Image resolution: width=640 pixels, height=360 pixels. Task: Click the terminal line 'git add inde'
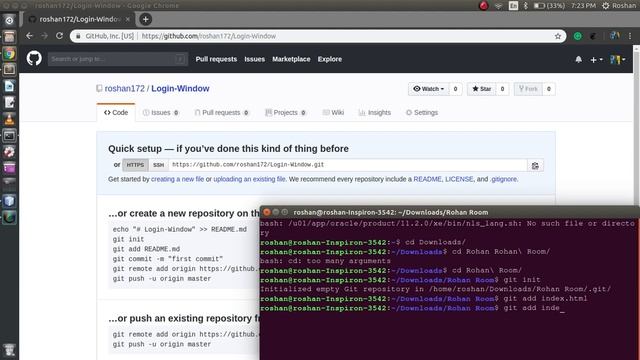pos(531,308)
